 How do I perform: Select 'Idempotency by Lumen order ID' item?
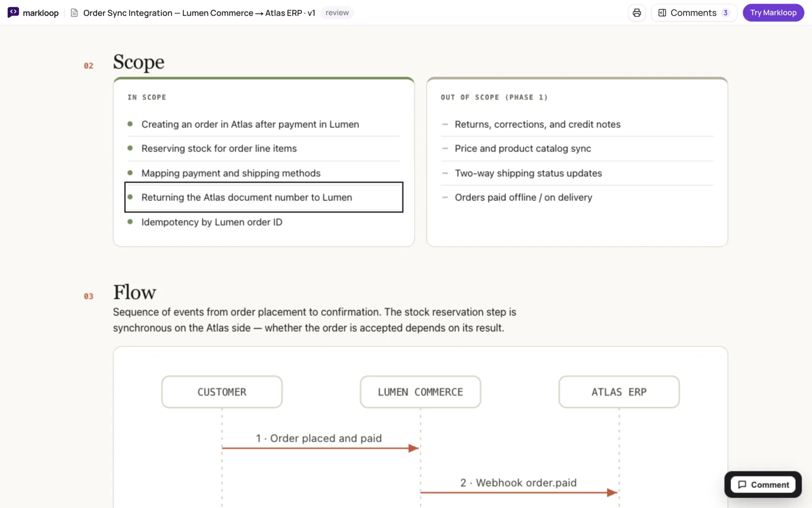(x=264, y=222)
